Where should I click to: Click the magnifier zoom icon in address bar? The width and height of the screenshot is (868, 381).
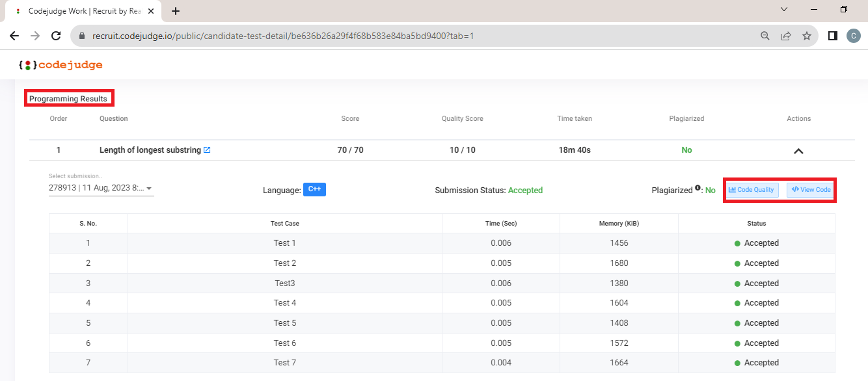coord(765,36)
